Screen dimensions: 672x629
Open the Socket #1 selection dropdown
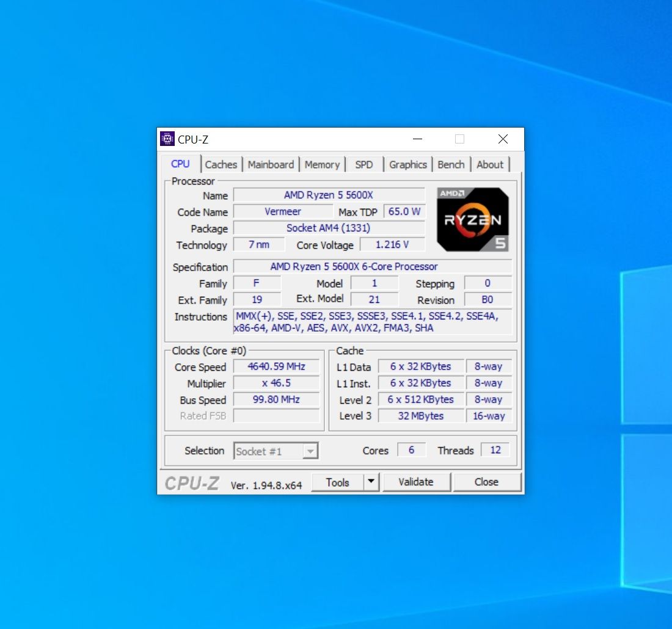pyautogui.click(x=276, y=451)
